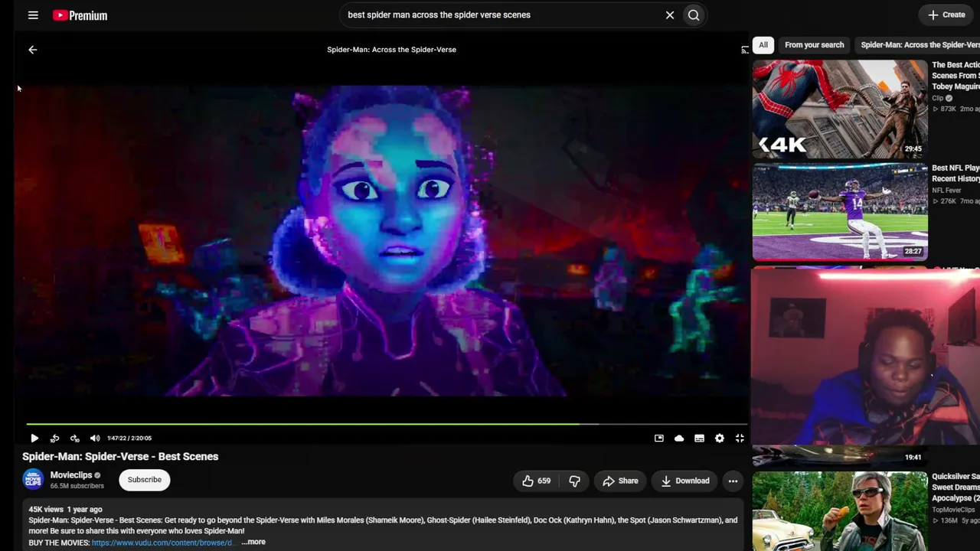Click The Best Action Scenes video title
The height and width of the screenshot is (551, 980).
[955, 76]
